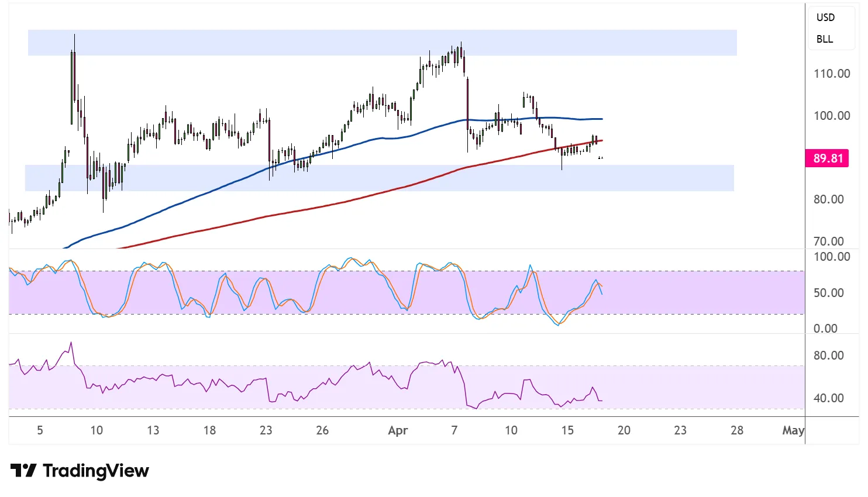This screenshot has width=868, height=497.
Task: Click date 5 on the time axis
Action: point(40,431)
